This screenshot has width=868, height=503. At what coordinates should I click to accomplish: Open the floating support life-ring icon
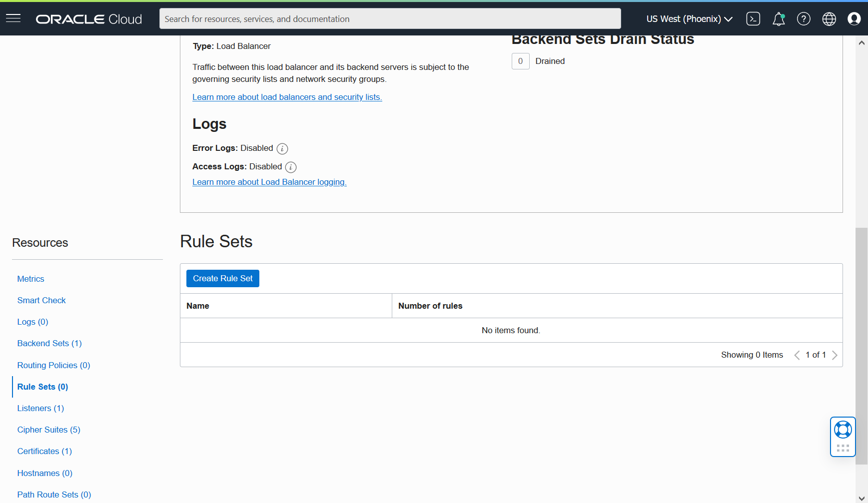pyautogui.click(x=843, y=430)
